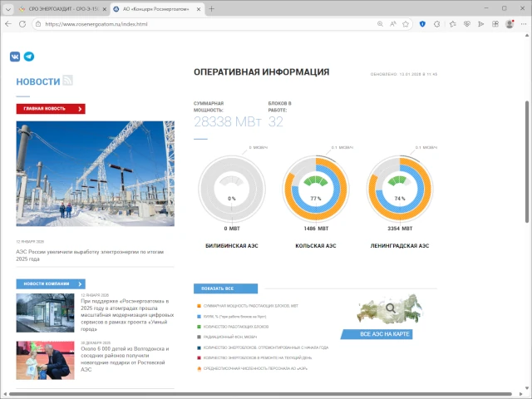Screen dimensions: 532x399
Task: Click the blue КИУМ legend swatch
Action: click(x=199, y=317)
